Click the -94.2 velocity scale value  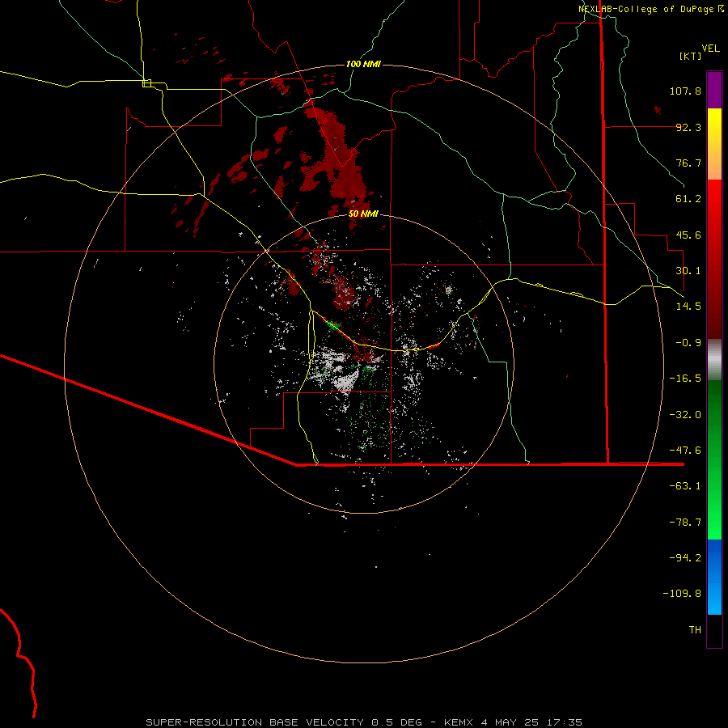(685, 557)
